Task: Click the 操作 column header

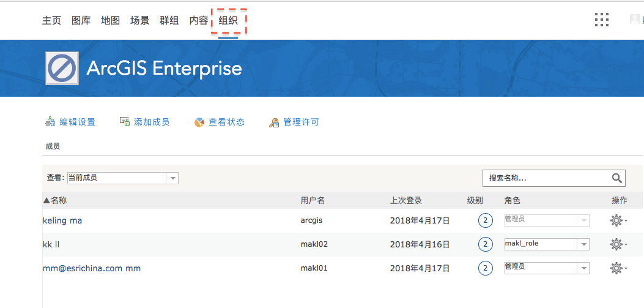Action: [x=620, y=200]
